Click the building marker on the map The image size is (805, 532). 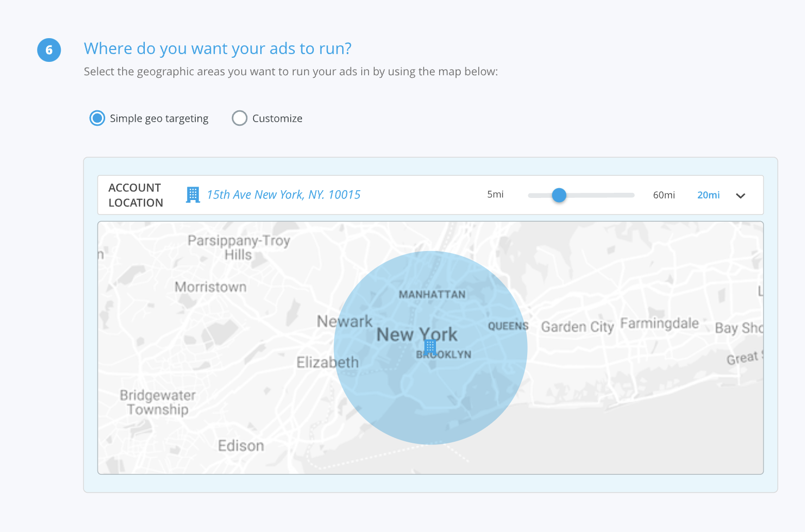click(430, 347)
